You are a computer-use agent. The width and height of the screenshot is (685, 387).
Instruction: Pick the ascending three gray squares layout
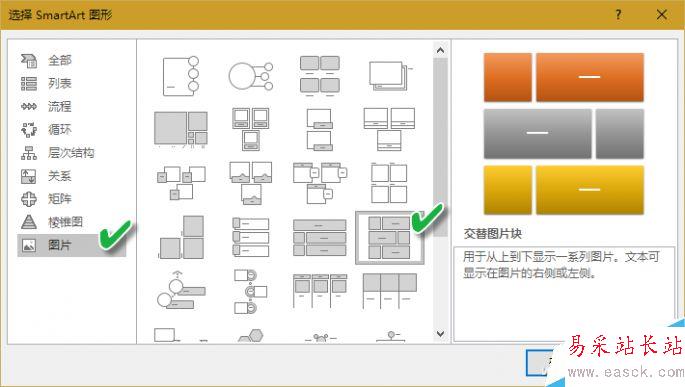180,238
